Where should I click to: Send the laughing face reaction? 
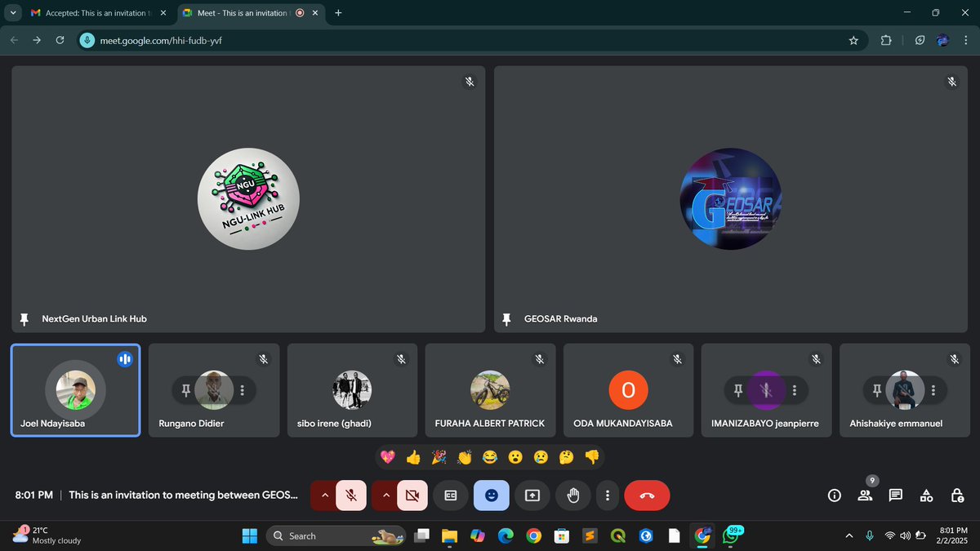490,457
